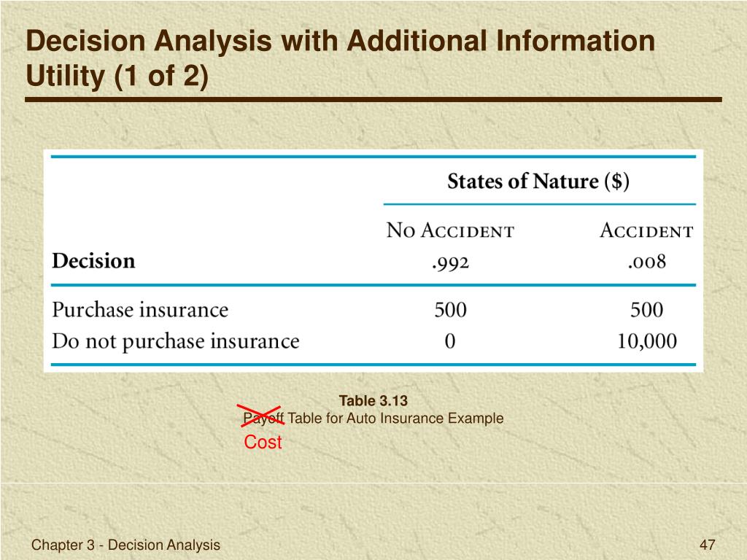The height and width of the screenshot is (560, 747).
Task: Click the 'Table for Auto Insurance Example' caption
Action: point(395,418)
